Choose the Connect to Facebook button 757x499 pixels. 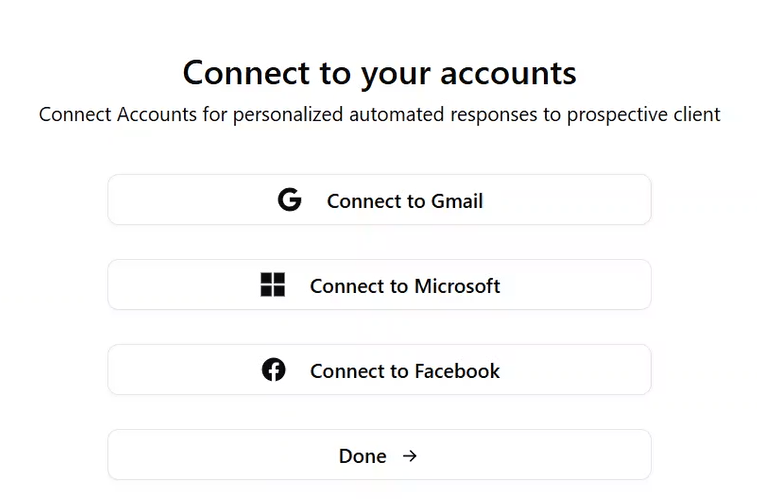[x=379, y=370]
